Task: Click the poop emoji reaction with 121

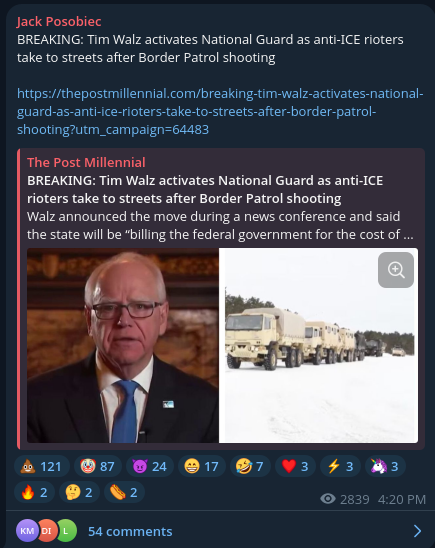Action: (42, 466)
